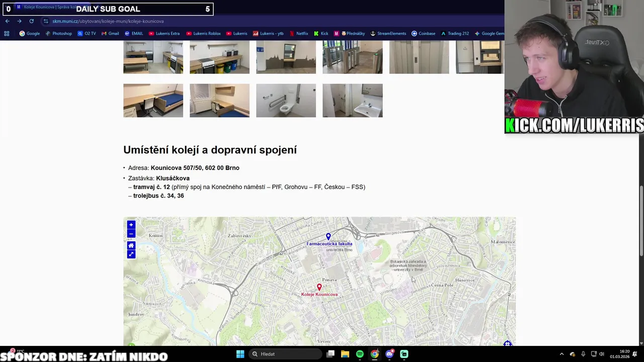Viewport: 644px width, 362px height.
Task: Open Photoshop bookmark
Action: [x=59, y=34]
